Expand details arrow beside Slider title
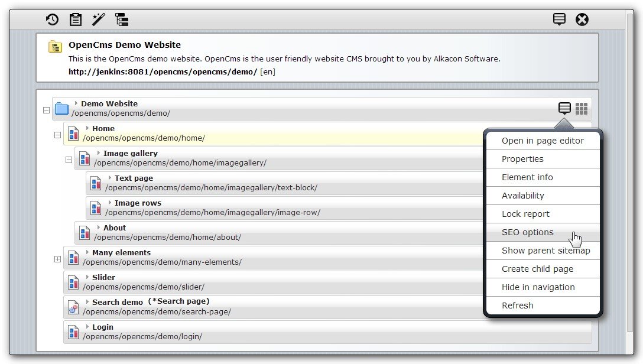This screenshot has height=364, width=643. [x=87, y=277]
